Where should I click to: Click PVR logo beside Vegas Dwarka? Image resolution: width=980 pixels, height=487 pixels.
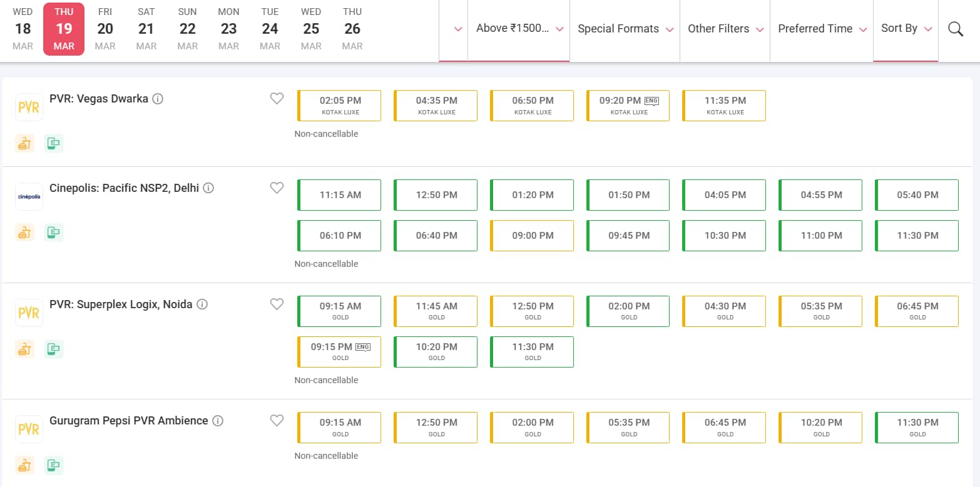pyautogui.click(x=29, y=107)
